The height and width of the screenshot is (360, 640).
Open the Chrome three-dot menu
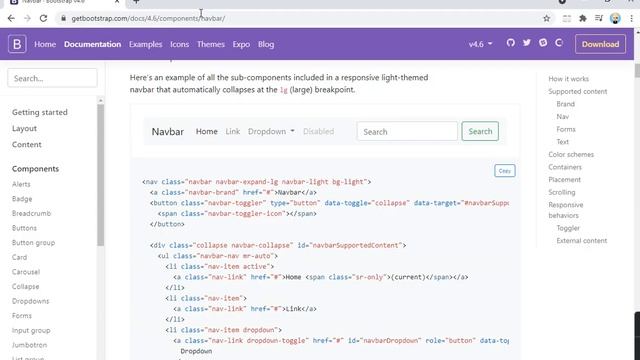pos(631,18)
